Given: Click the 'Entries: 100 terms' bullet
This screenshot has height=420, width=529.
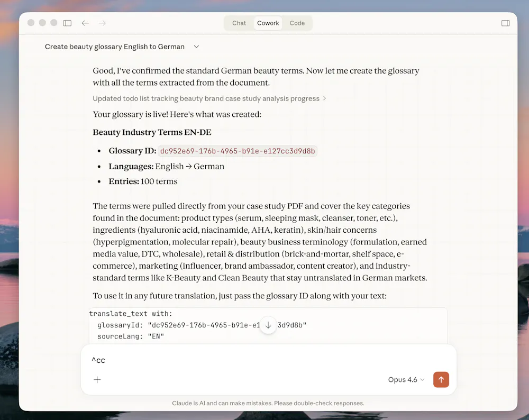Looking at the screenshot, I should (143, 181).
